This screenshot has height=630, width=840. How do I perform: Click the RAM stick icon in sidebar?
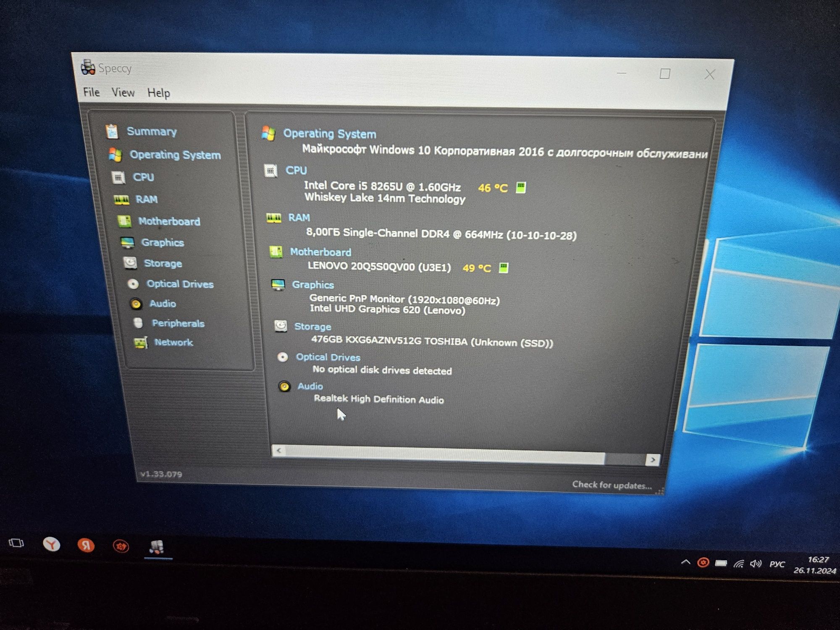(x=121, y=200)
